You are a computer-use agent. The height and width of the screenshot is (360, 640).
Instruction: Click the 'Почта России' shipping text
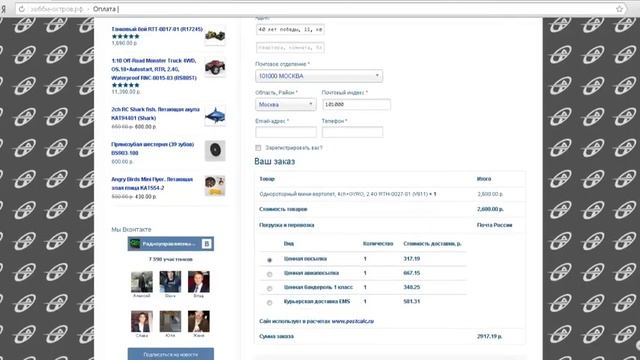(x=494, y=225)
